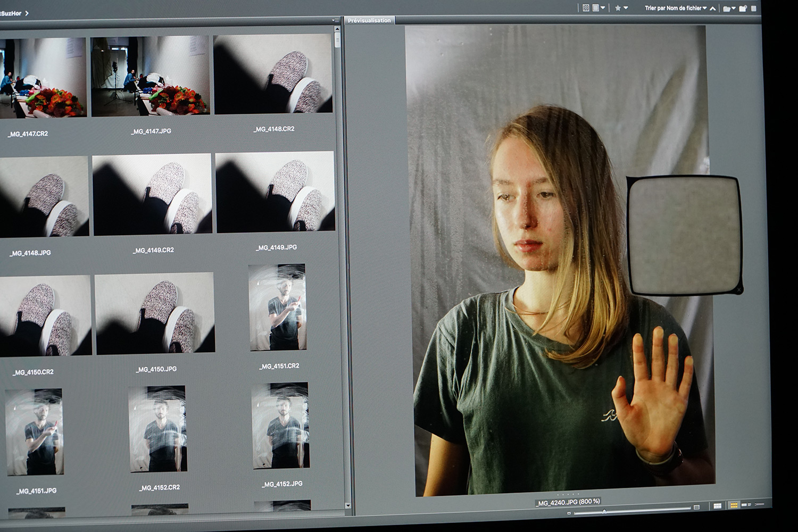Image resolution: width=798 pixels, height=532 pixels.
Task: Click the preview caption _MG_4240.JPG (800 %)
Action: [x=568, y=502]
